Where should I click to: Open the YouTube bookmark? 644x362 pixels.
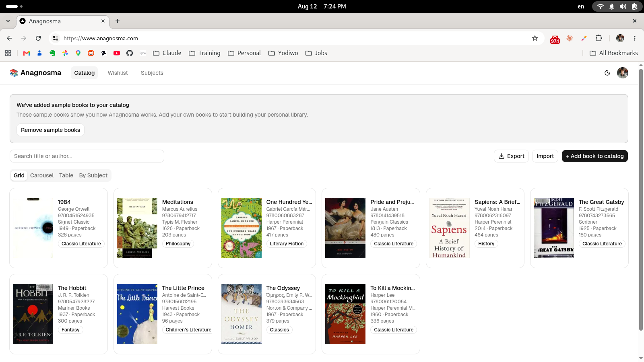pyautogui.click(x=117, y=53)
